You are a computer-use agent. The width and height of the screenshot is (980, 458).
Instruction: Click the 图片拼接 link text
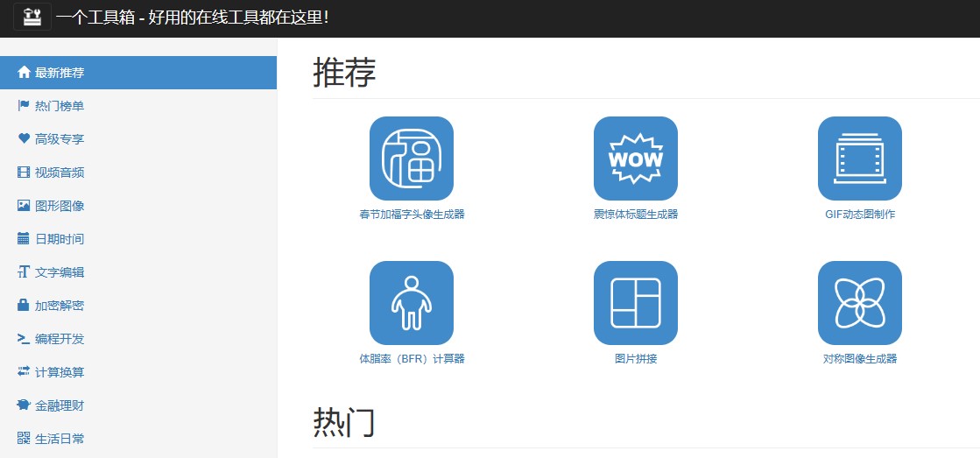[x=636, y=359]
